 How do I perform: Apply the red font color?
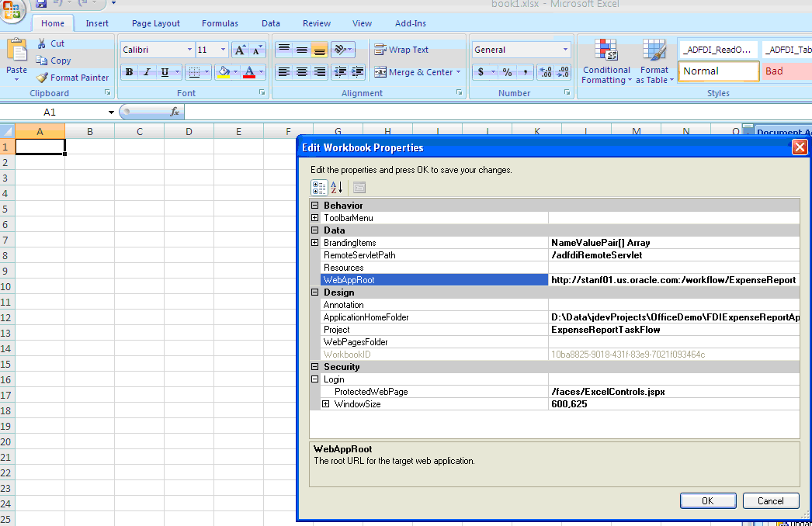tap(249, 72)
